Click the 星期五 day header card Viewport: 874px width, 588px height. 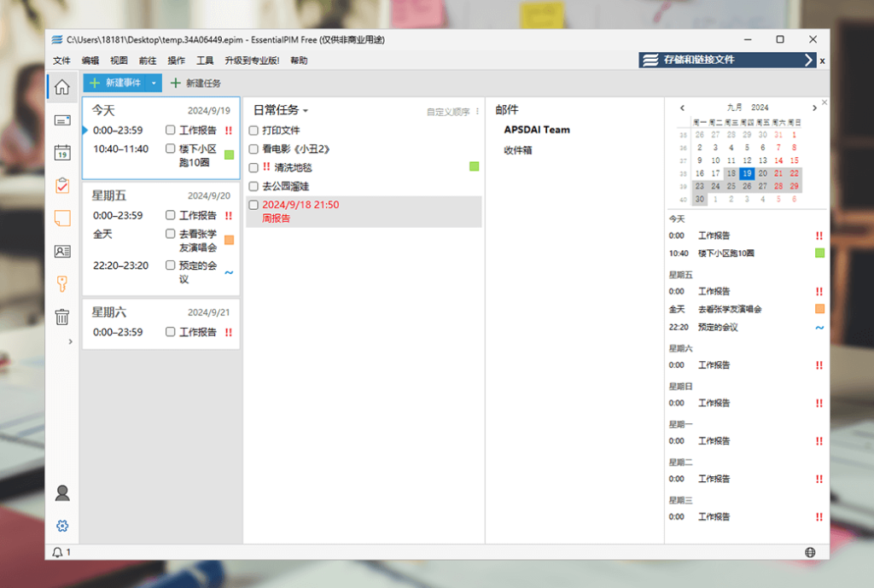click(x=161, y=195)
